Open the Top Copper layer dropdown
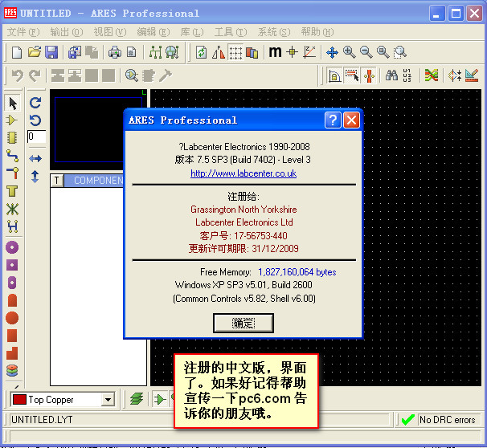Viewport: 487px width, 448px height. point(108,399)
